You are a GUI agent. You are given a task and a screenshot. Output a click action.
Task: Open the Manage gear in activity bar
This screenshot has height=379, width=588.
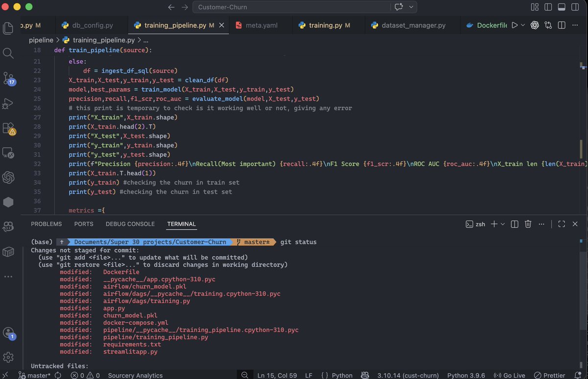[8, 356]
